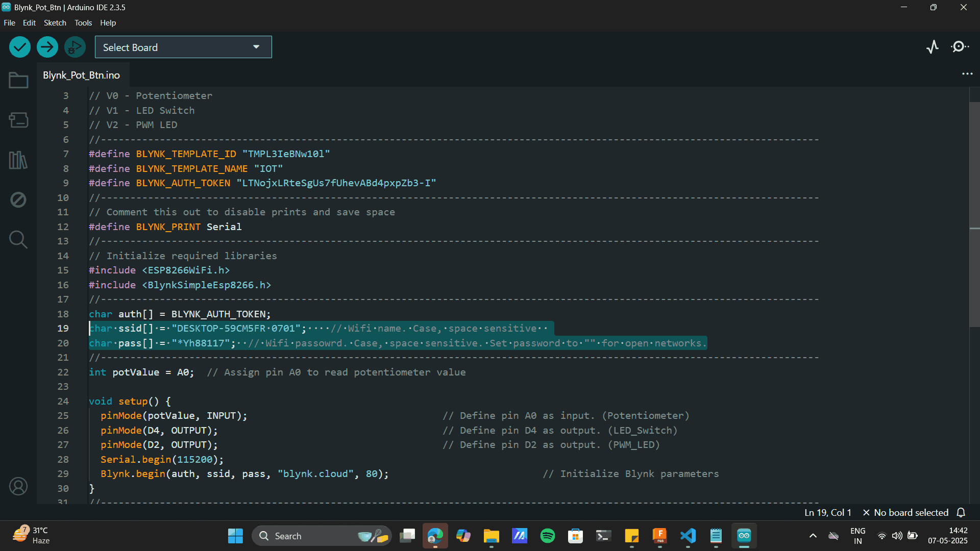Image resolution: width=980 pixels, height=551 pixels.
Task: Click the weather widget showing 31°C Haze
Action: coord(32,536)
